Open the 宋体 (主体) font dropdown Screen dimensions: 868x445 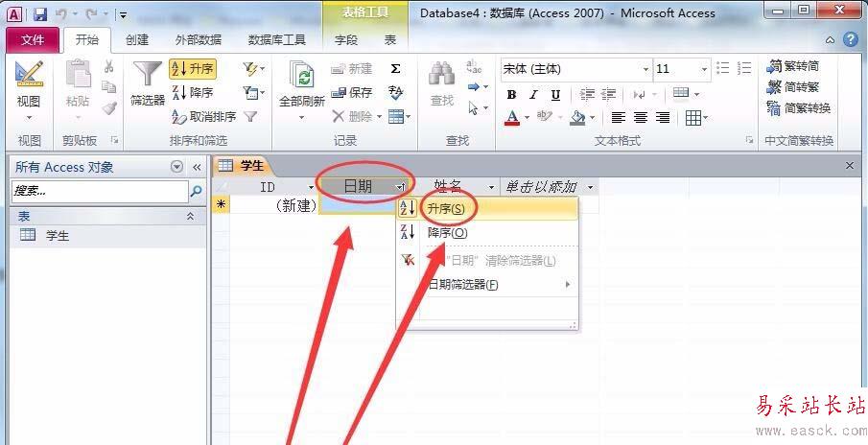pos(645,69)
